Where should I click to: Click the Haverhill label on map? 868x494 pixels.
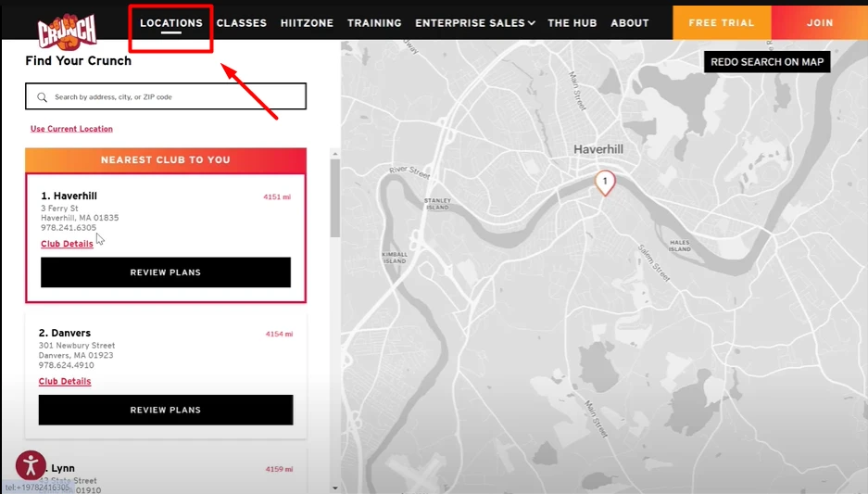pos(598,149)
